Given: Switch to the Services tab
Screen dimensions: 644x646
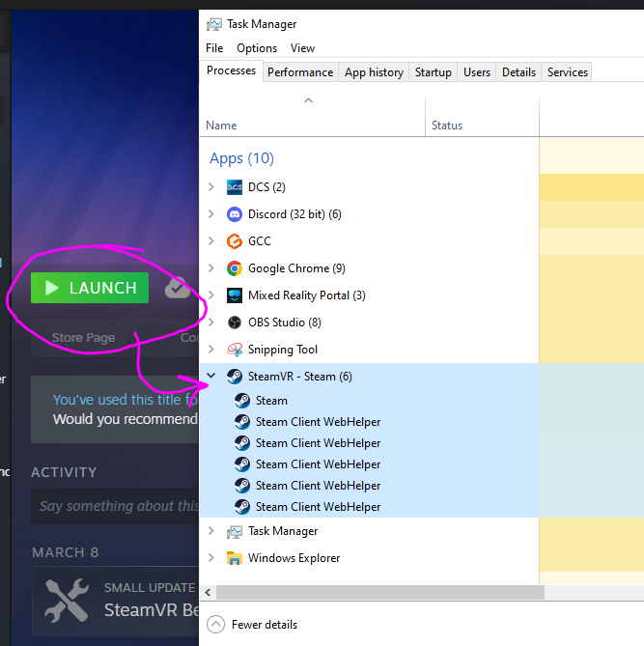Looking at the screenshot, I should [567, 72].
